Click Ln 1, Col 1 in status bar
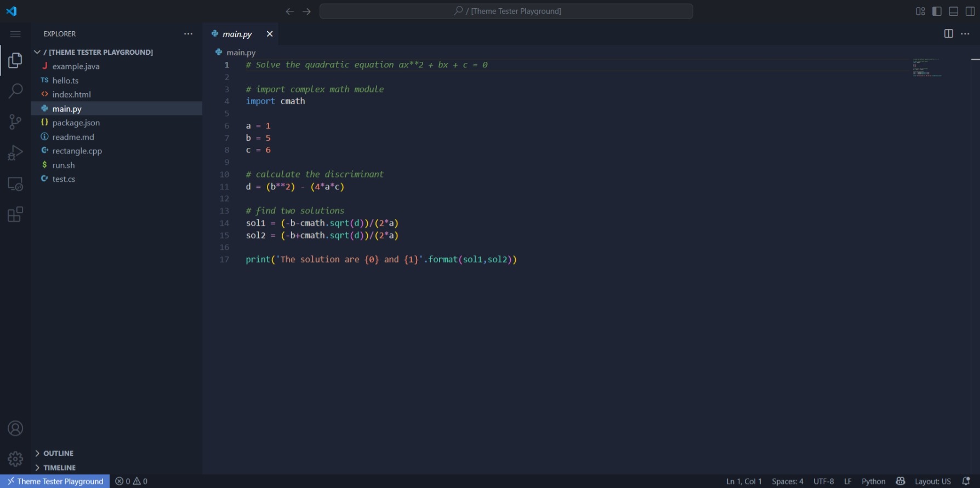 (744, 481)
